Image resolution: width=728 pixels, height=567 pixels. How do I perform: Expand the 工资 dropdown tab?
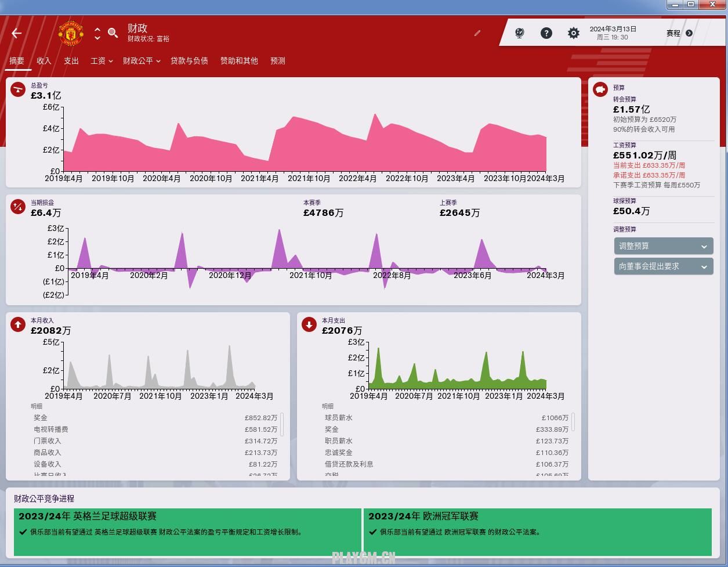pyautogui.click(x=102, y=60)
